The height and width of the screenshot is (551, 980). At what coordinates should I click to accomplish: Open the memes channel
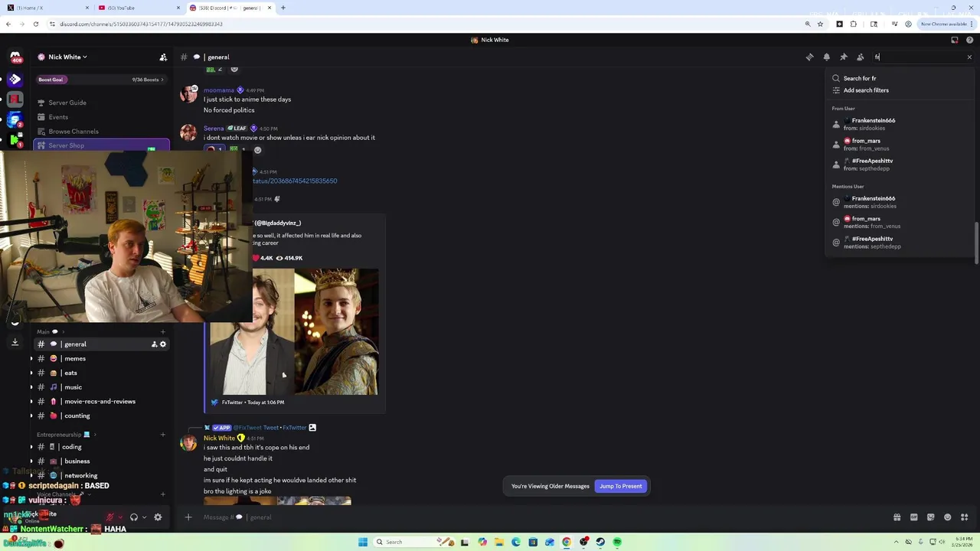(101, 359)
